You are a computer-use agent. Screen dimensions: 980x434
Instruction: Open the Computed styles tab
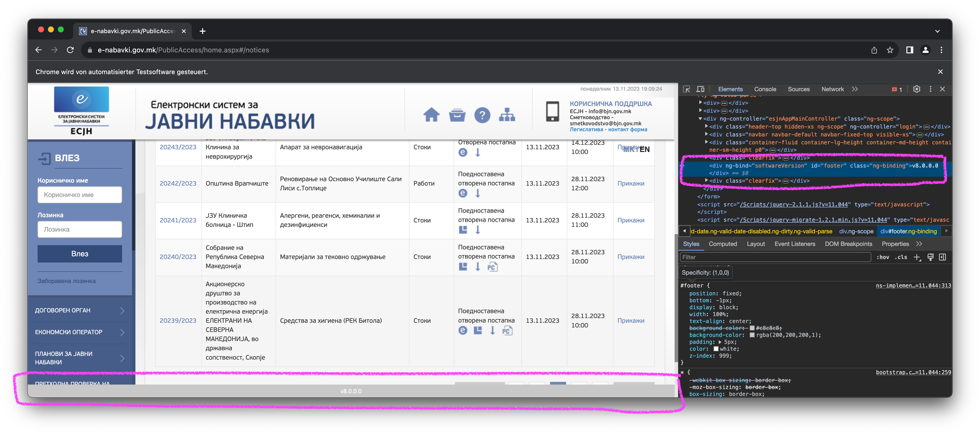point(723,244)
